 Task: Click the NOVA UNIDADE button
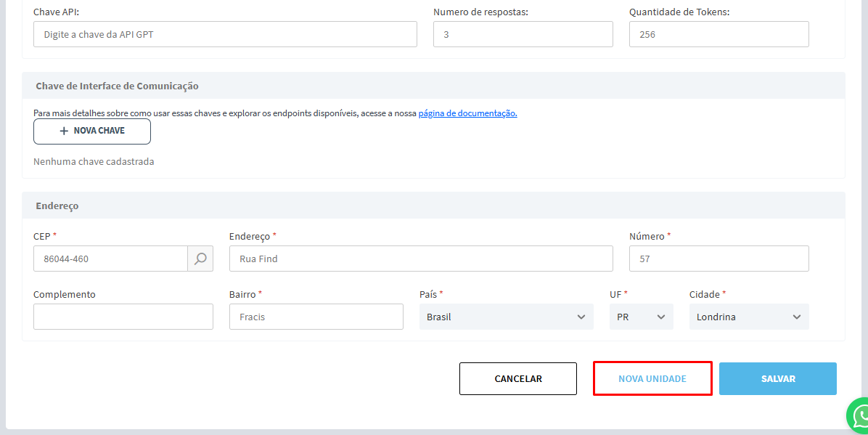[x=652, y=378]
